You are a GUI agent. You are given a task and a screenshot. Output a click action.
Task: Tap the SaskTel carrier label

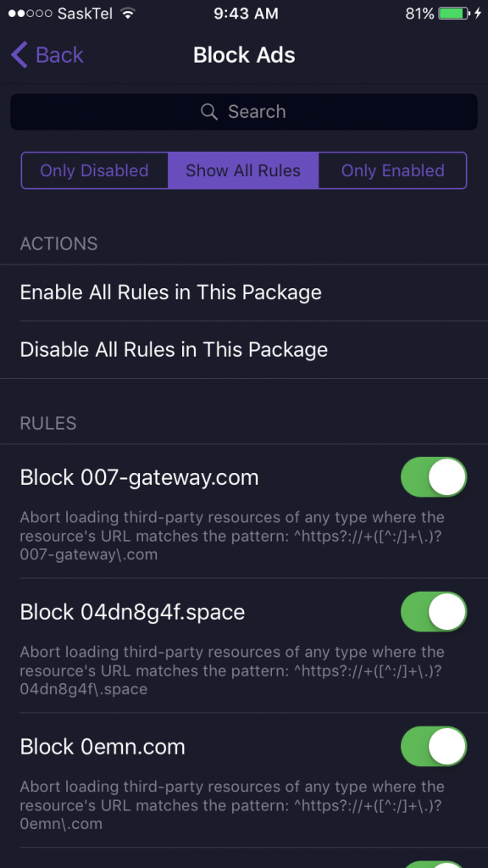pyautogui.click(x=86, y=14)
